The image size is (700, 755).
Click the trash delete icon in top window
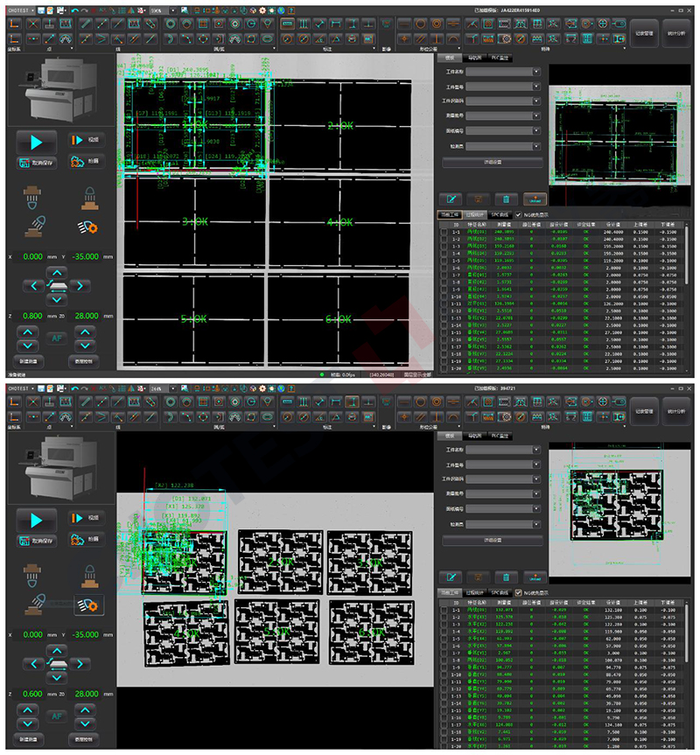tap(506, 199)
